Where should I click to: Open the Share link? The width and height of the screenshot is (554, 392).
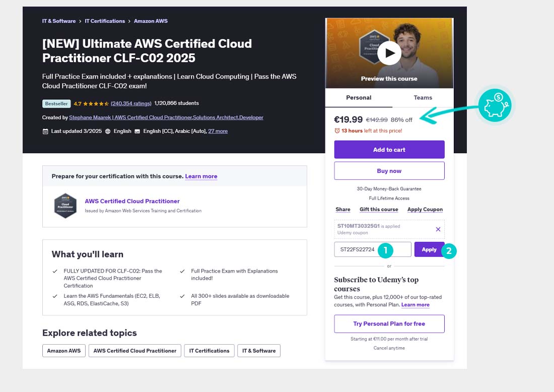342,209
